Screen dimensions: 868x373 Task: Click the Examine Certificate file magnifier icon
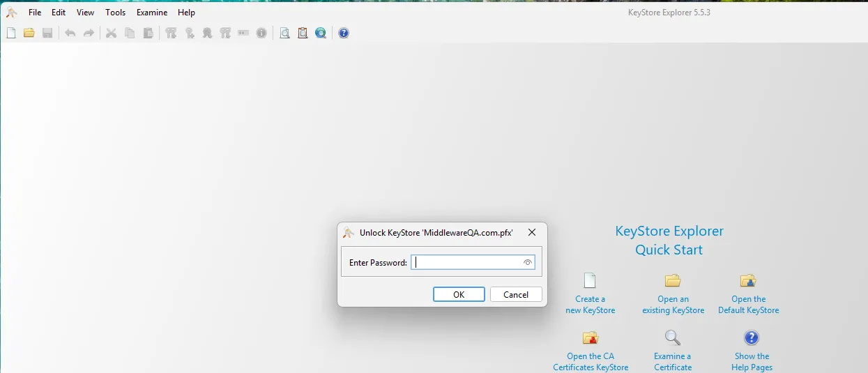pyautogui.click(x=284, y=33)
